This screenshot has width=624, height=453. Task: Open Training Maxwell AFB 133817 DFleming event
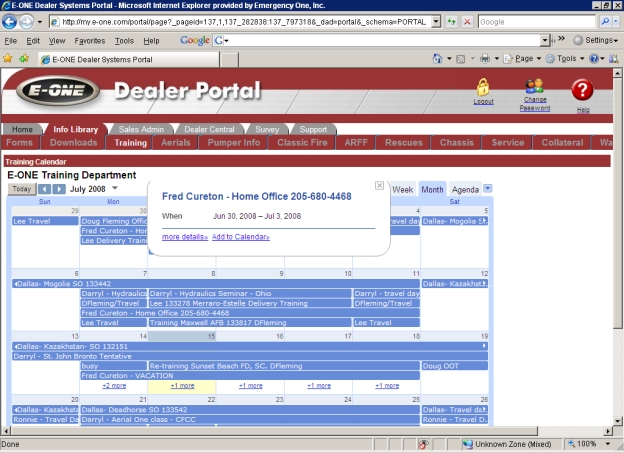click(250, 322)
